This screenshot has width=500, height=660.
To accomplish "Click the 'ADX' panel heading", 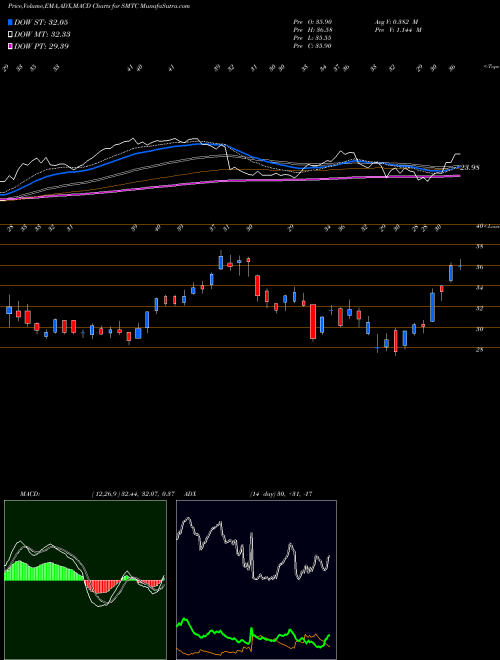I will [x=190, y=494].
